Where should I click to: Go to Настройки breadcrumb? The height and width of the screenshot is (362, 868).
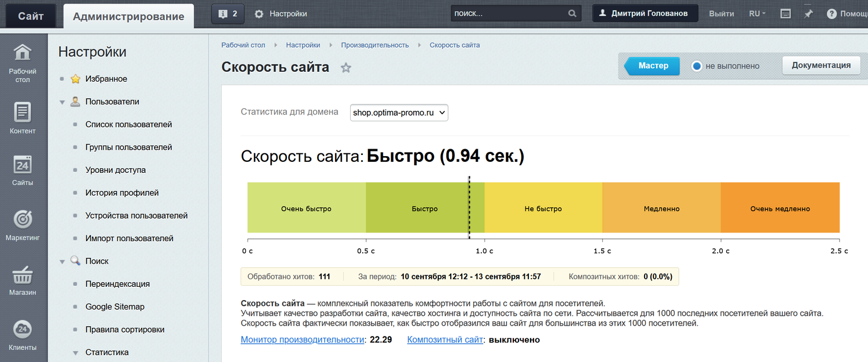[303, 45]
